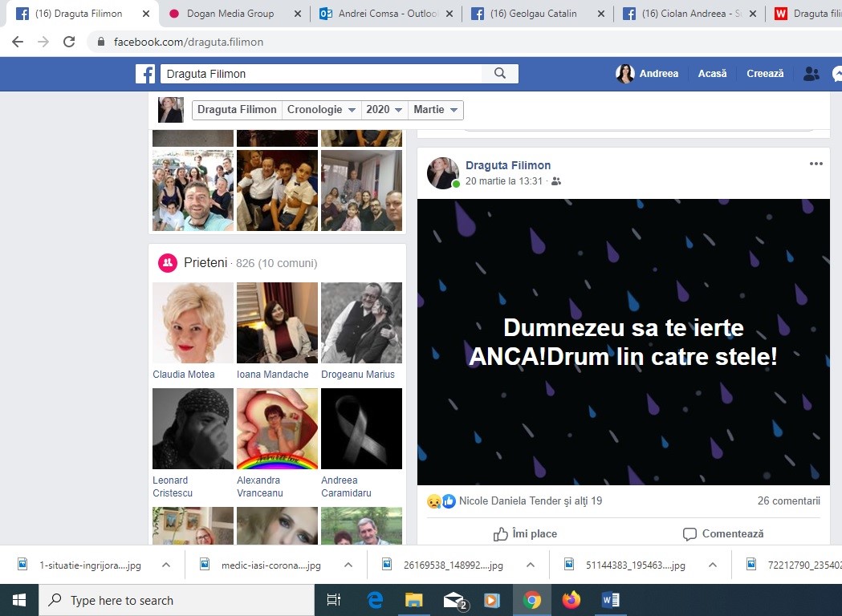The width and height of the screenshot is (842, 616).
Task: Open the 26 comentarii link
Action: pos(788,501)
